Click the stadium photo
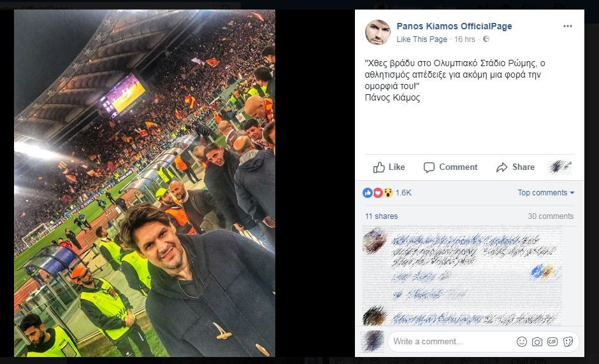The image size is (599, 364). click(x=145, y=183)
